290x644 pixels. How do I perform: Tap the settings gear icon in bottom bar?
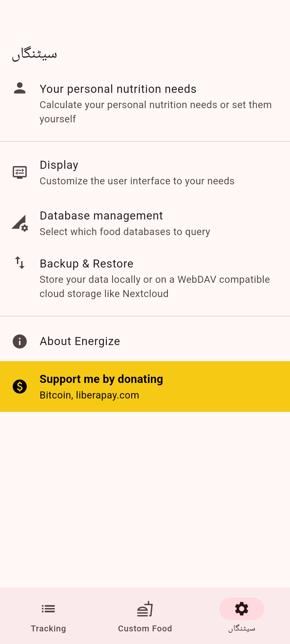pos(241,609)
